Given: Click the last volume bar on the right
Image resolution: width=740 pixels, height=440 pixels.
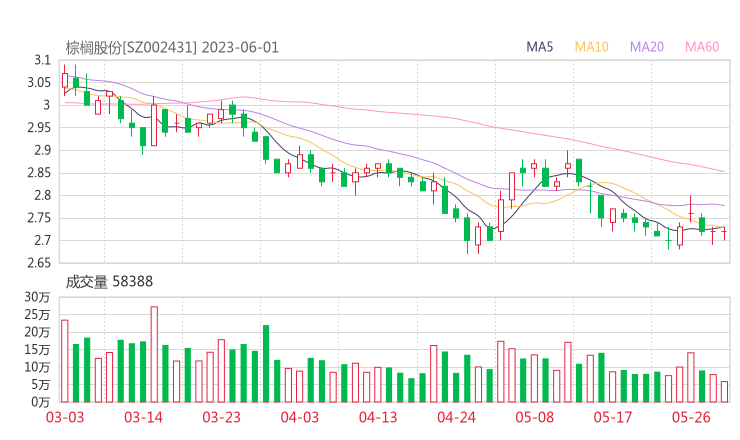Looking at the screenshot, I should 724,392.
